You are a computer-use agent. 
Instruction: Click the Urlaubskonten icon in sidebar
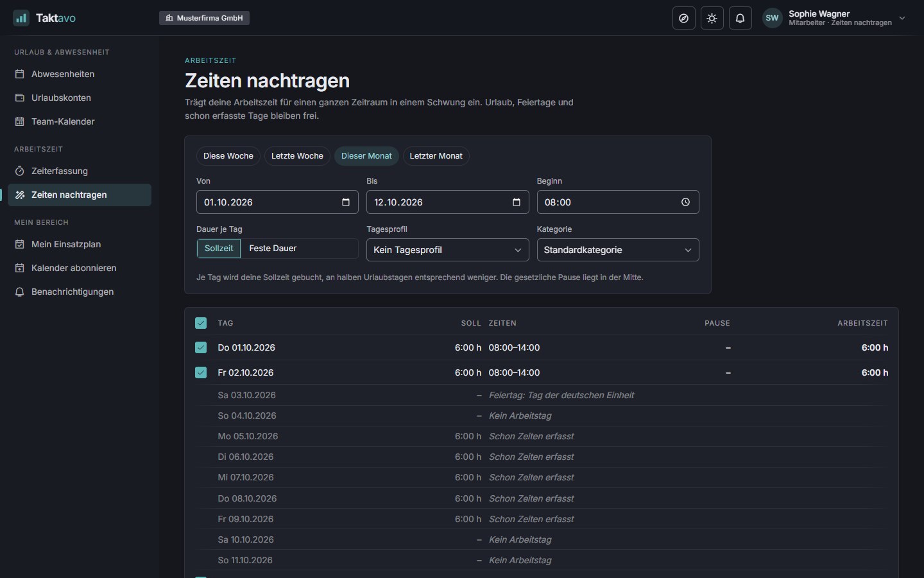pos(20,98)
